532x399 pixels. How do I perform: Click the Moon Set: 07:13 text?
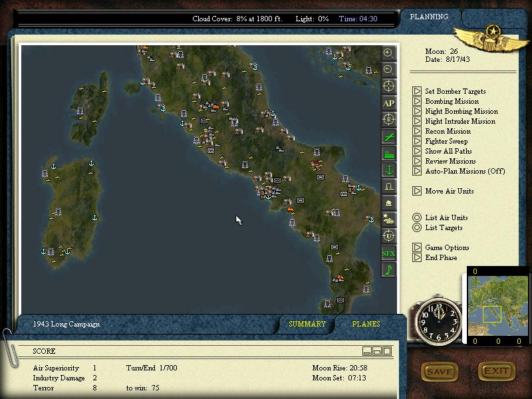pyautogui.click(x=339, y=378)
